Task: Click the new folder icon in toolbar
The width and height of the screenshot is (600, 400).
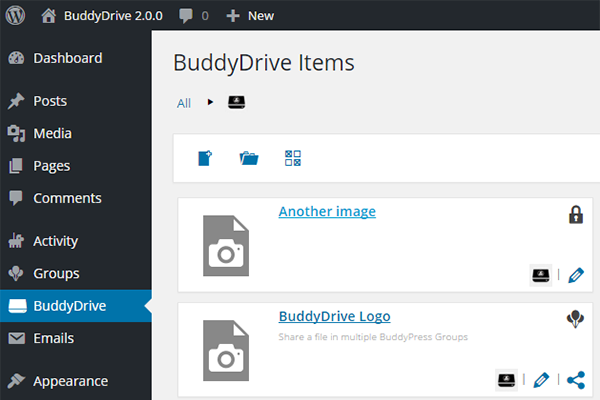Action: [x=249, y=158]
